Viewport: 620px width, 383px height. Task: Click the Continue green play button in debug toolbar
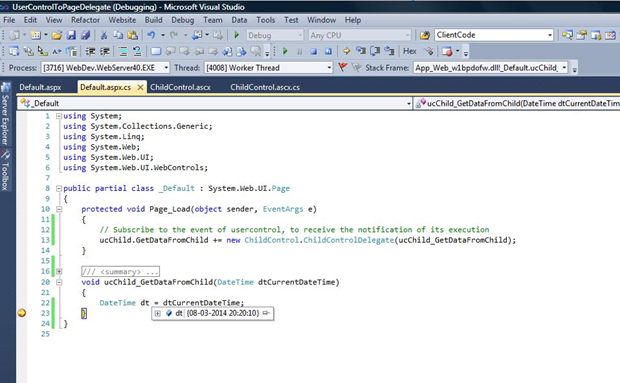click(x=285, y=51)
